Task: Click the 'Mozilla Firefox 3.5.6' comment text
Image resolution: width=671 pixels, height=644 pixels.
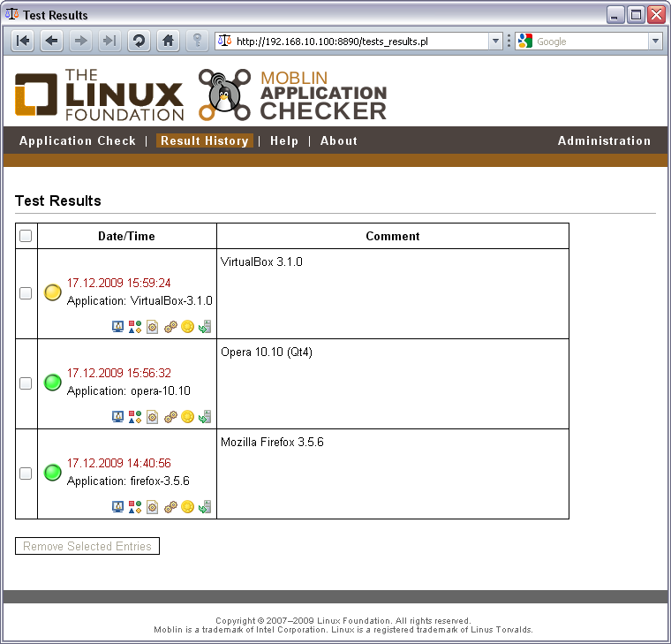Action: 272,442
